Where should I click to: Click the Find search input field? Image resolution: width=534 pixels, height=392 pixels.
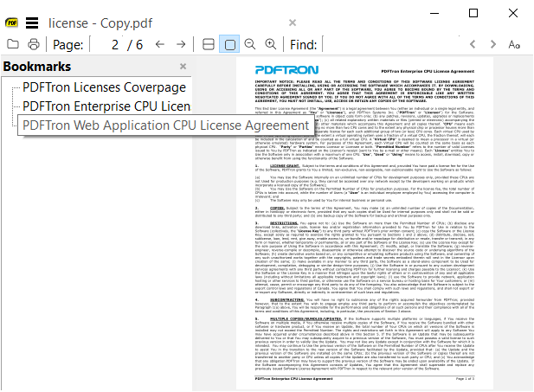click(391, 44)
